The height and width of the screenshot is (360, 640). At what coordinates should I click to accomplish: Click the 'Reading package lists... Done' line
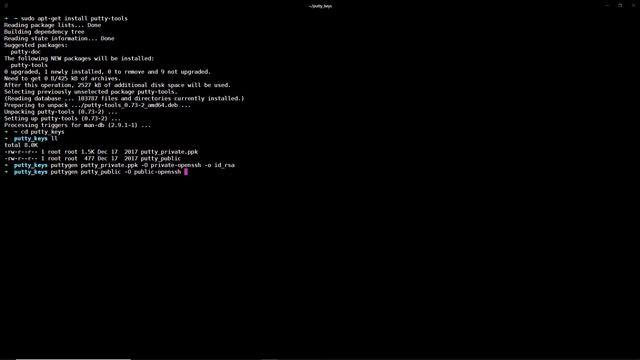pos(52,25)
